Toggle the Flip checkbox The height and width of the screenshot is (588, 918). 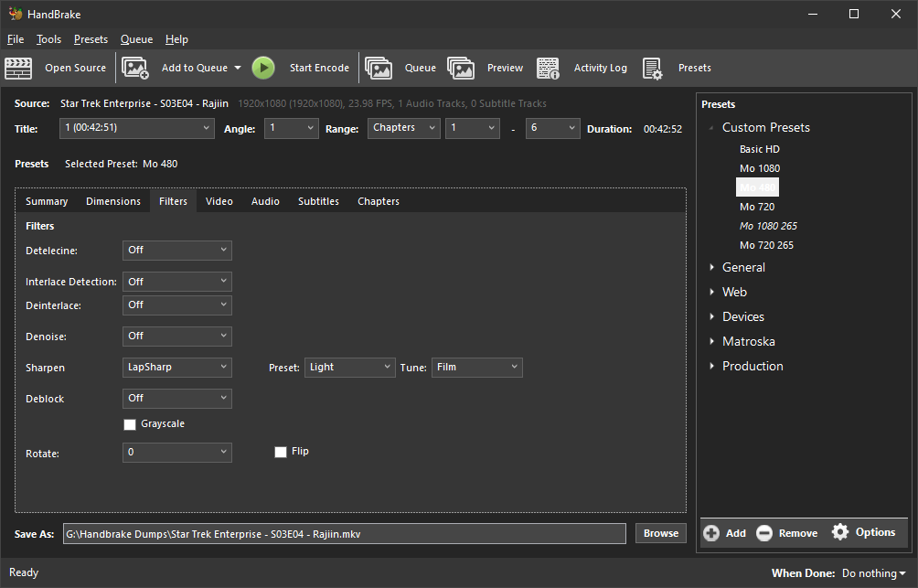(x=281, y=452)
